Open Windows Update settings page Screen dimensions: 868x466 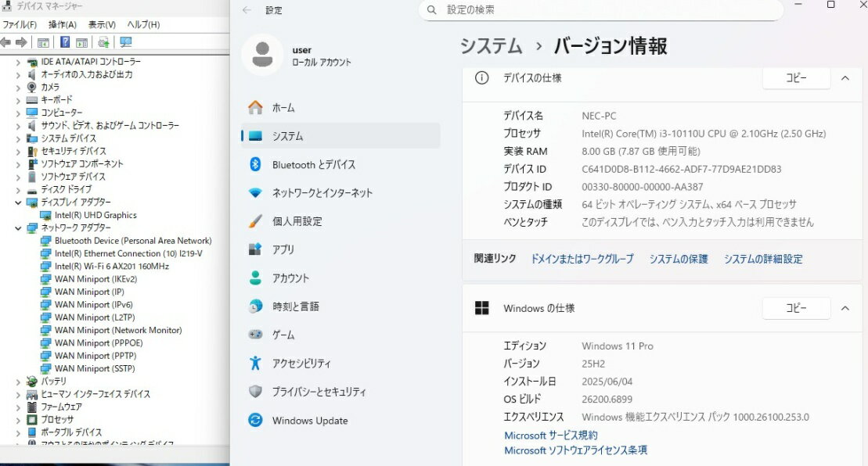[x=309, y=421]
